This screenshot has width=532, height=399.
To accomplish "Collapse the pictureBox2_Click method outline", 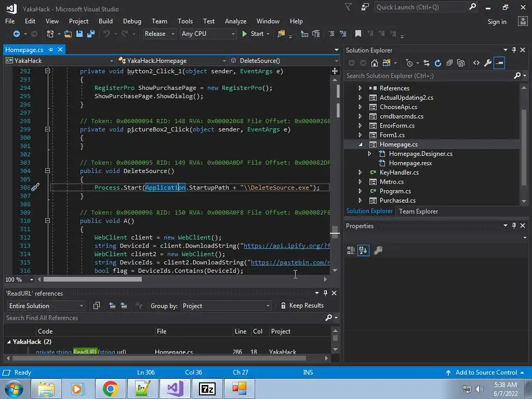I will point(47,129).
